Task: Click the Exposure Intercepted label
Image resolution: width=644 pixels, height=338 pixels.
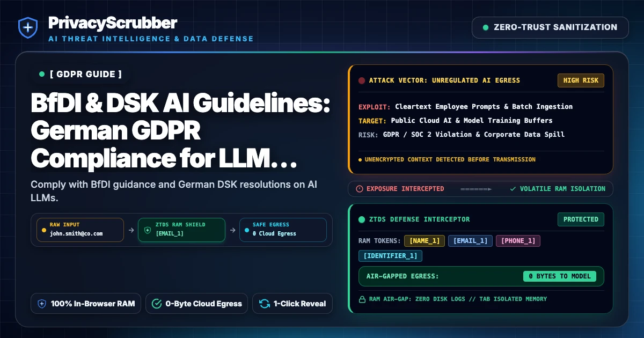Action: [x=405, y=189]
